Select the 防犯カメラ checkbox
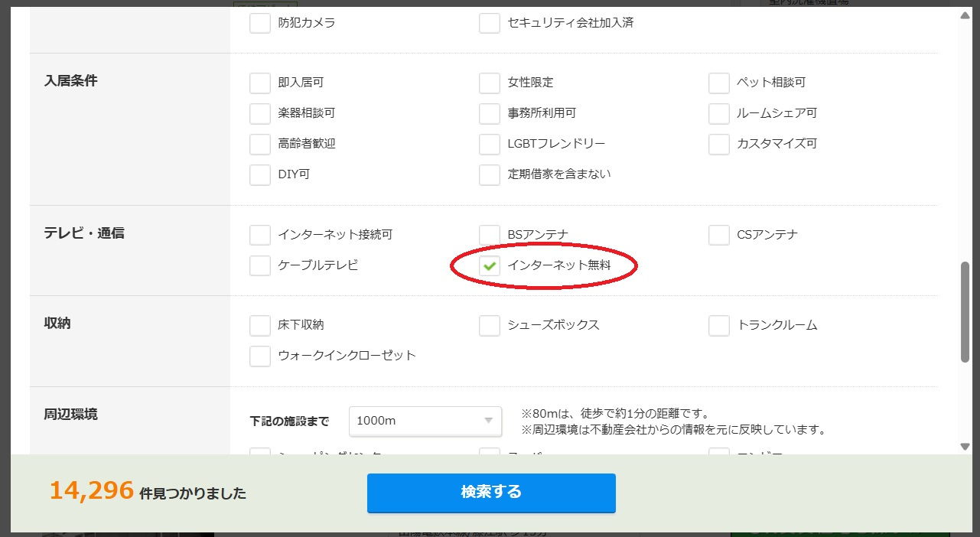This screenshot has width=980, height=537. pos(260,23)
